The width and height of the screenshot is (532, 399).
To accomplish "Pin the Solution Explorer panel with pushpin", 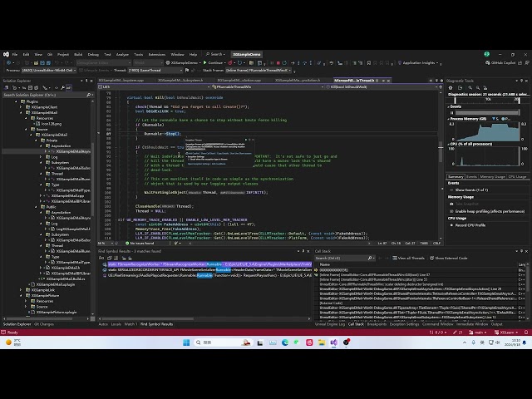I will coord(86,81).
